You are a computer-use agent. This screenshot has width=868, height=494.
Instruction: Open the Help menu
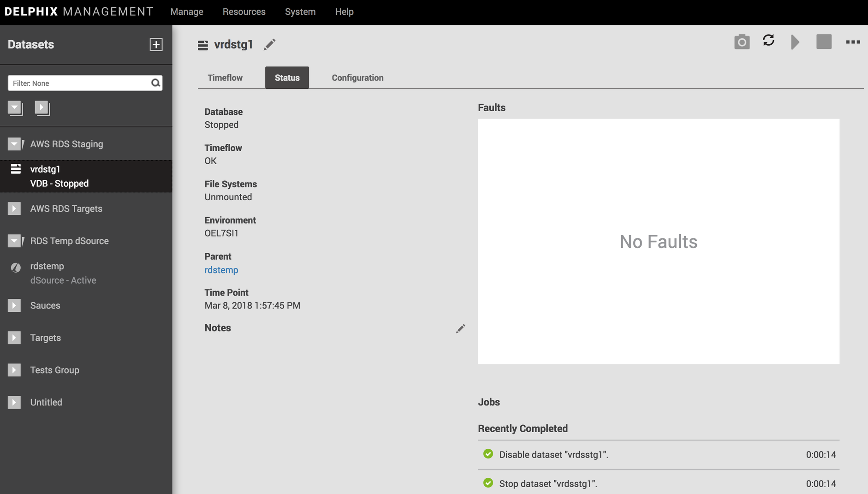point(344,12)
